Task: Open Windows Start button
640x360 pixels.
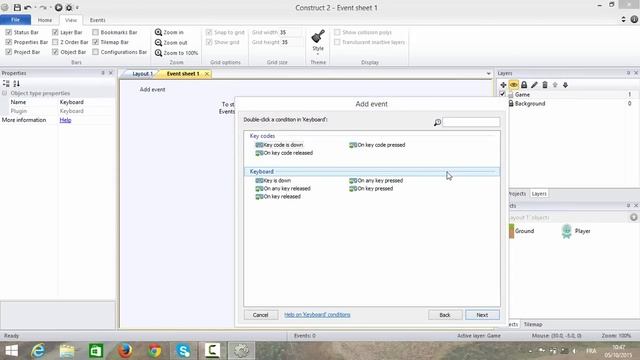Action: 11,351
